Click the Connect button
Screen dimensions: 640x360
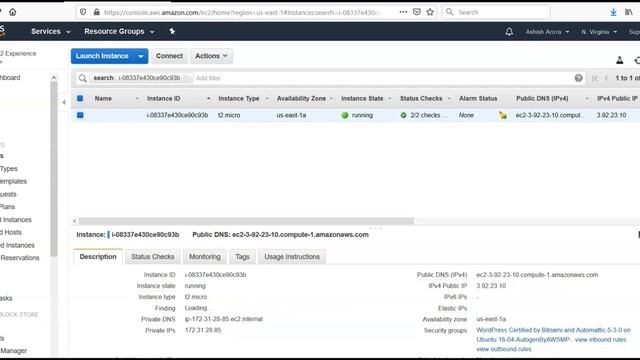pos(169,56)
